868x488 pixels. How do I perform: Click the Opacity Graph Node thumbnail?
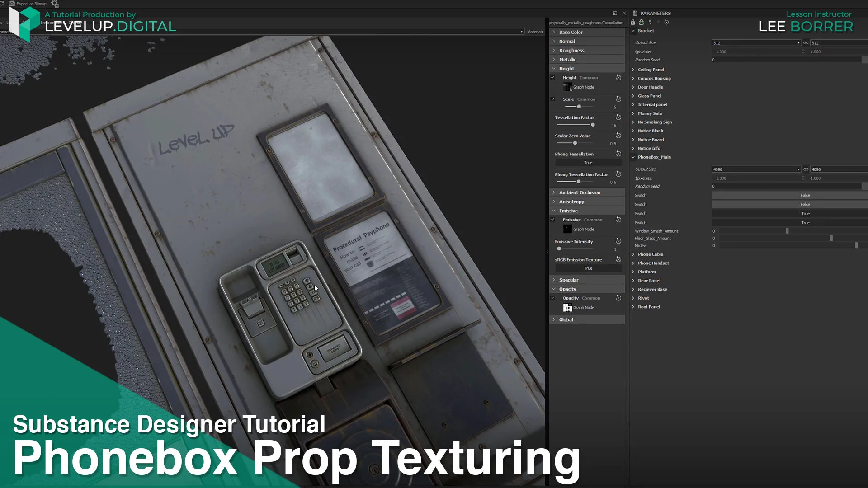(567, 308)
